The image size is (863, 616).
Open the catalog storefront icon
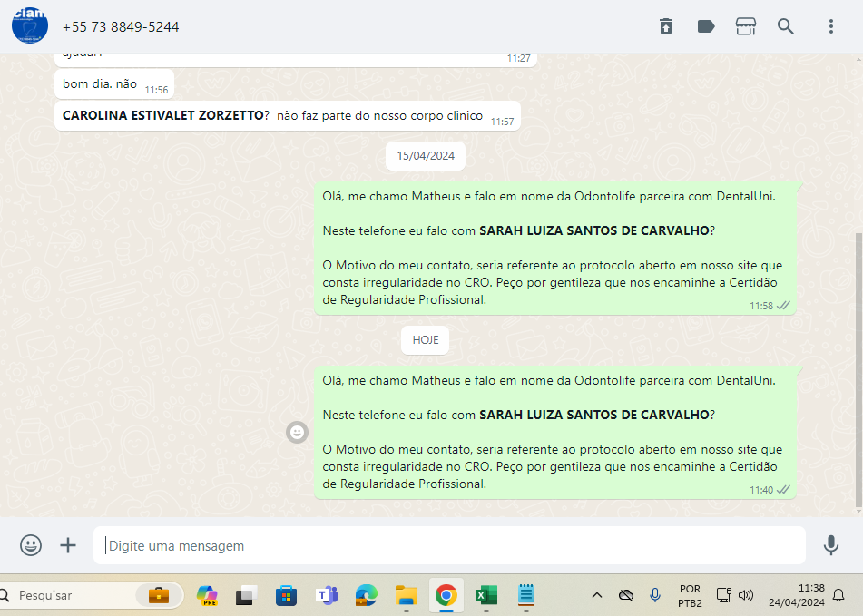coord(745,26)
